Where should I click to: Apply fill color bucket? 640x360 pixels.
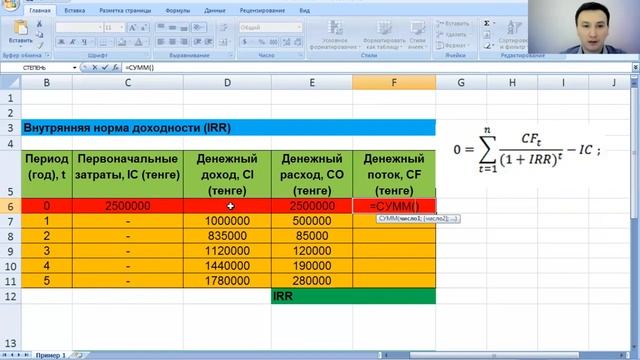pos(122,42)
